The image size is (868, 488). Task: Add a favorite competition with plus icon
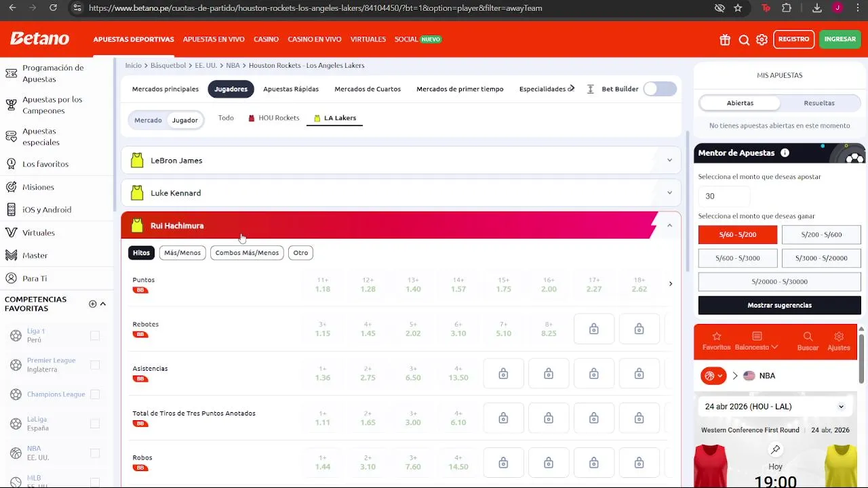coord(92,304)
